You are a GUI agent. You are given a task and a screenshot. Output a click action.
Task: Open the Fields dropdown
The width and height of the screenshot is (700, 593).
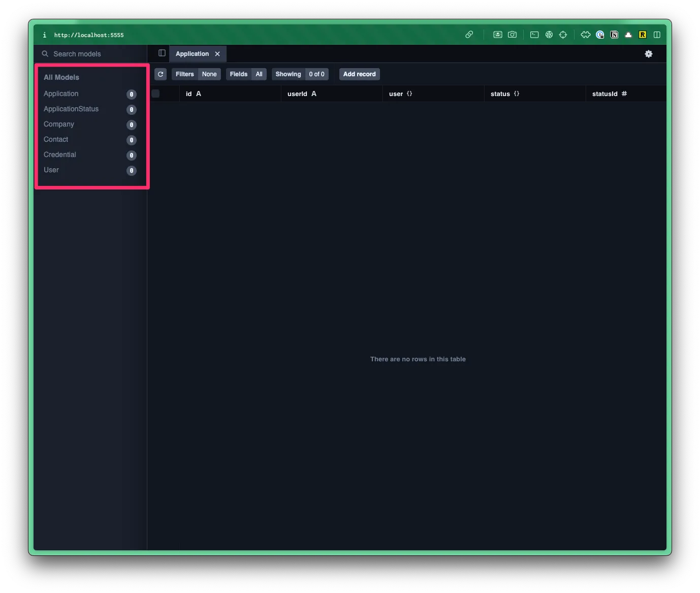[x=246, y=74]
